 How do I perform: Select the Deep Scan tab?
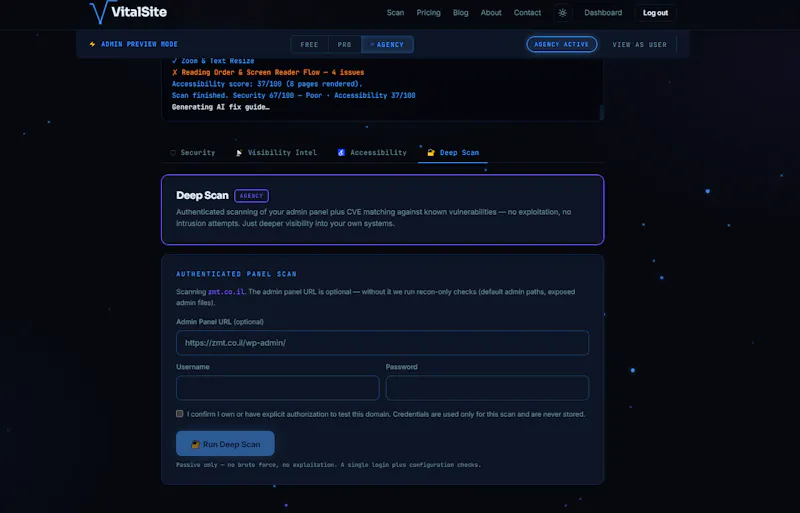pos(453,153)
